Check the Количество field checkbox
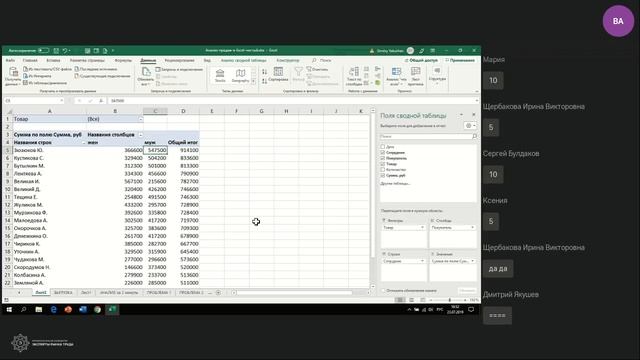The image size is (640, 360). click(x=382, y=169)
